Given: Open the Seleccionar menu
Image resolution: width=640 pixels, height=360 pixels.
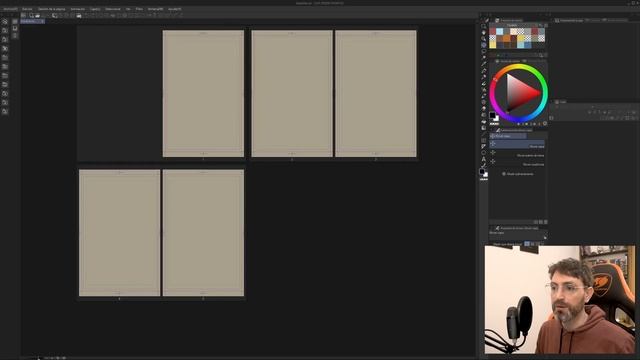Looking at the screenshot, I should pos(113,9).
